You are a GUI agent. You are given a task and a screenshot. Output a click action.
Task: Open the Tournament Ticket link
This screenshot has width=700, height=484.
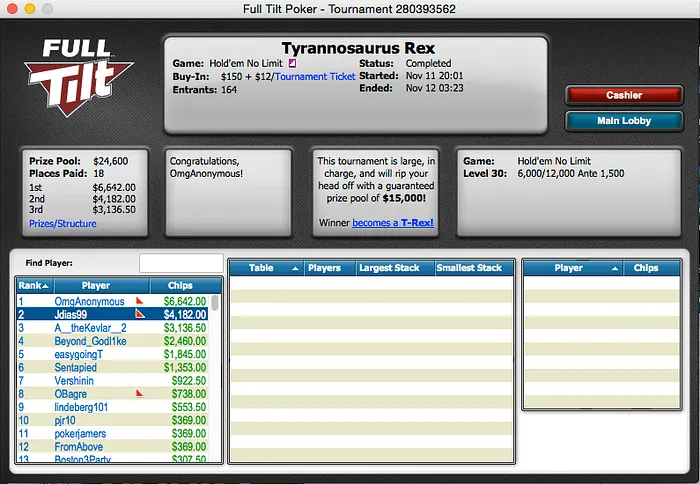(x=315, y=76)
